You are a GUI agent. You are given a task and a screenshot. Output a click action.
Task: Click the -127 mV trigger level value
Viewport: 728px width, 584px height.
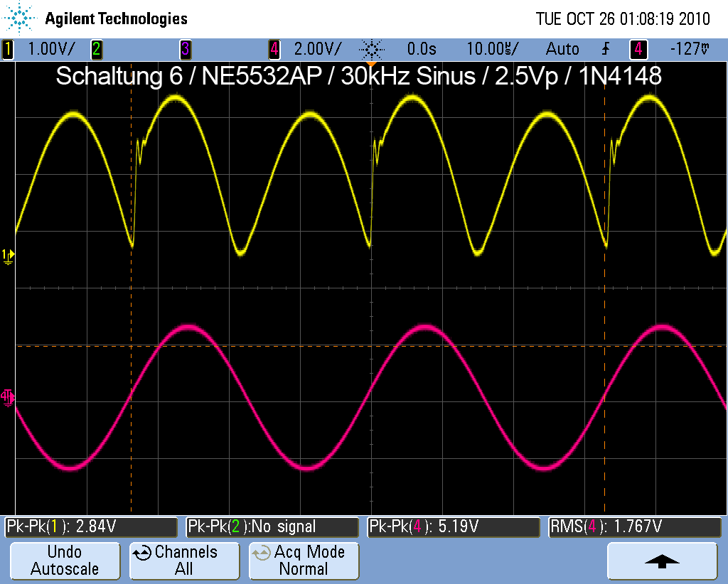click(690, 49)
